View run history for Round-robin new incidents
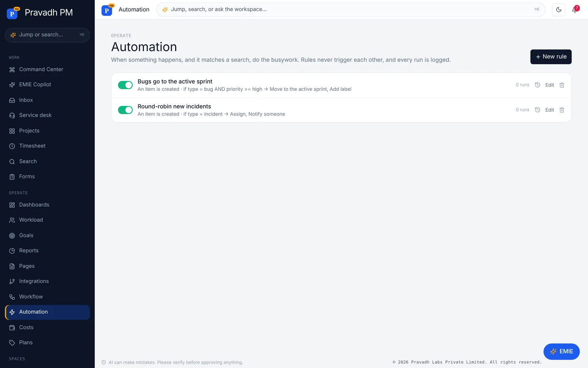 pos(537,110)
